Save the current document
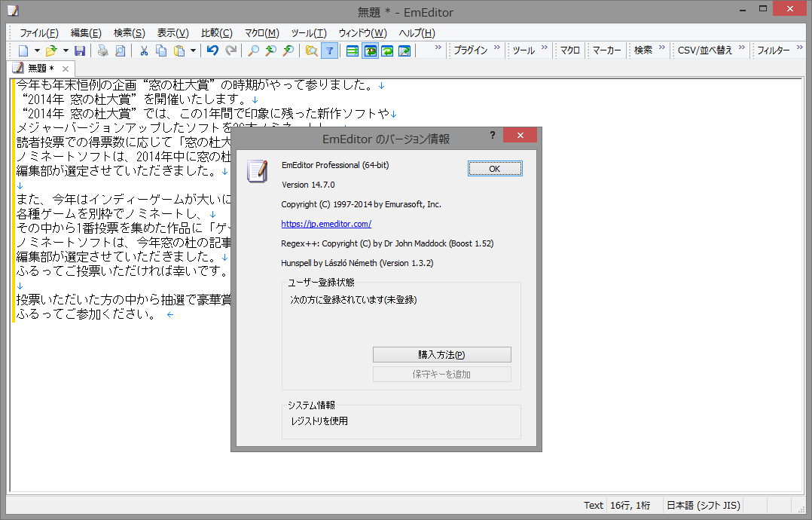 click(x=81, y=50)
